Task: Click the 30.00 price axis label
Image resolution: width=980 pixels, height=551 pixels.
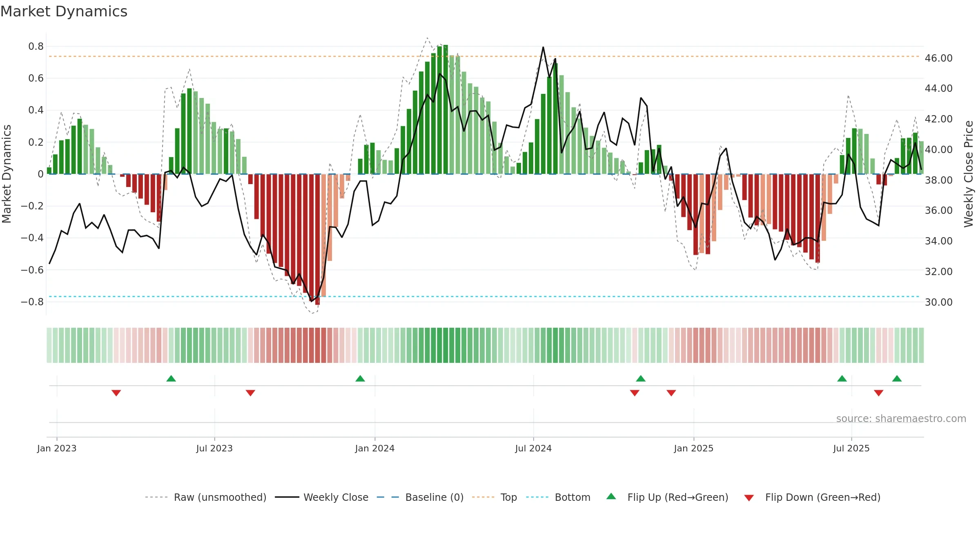Action: [x=939, y=302]
